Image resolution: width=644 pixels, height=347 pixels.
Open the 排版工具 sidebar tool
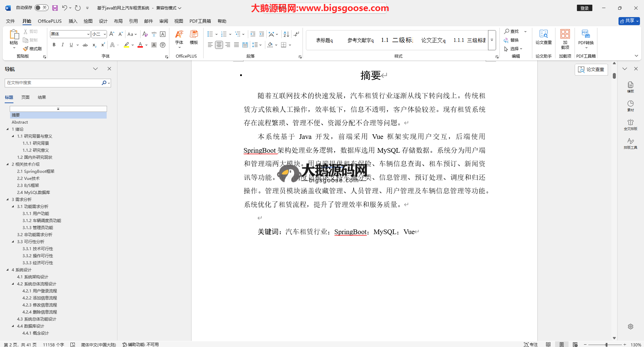(630, 143)
